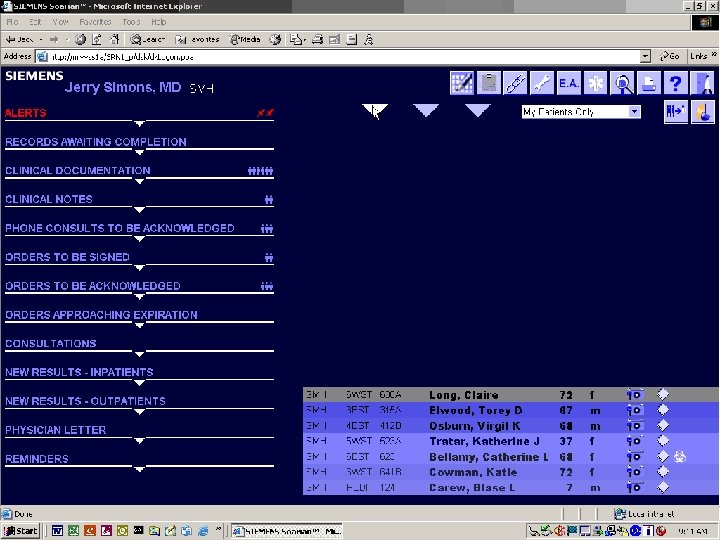Expand the Clinical Documentation section arrow

(x=140, y=181)
